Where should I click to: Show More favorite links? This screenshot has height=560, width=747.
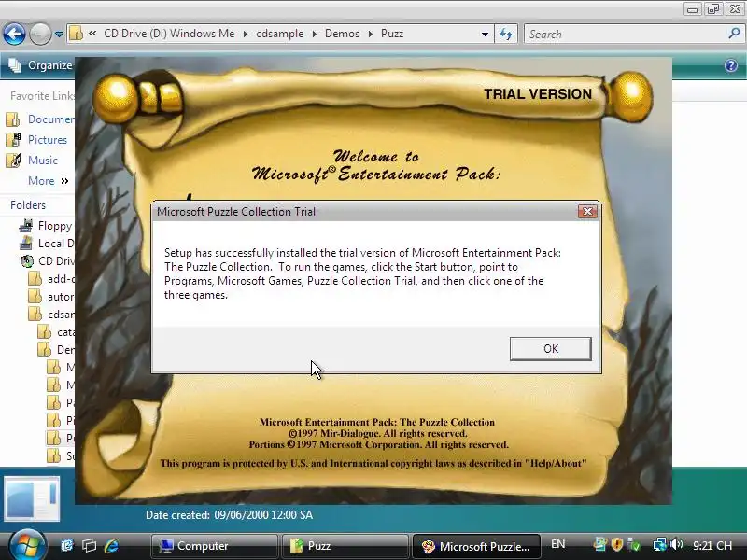pyautogui.click(x=49, y=181)
